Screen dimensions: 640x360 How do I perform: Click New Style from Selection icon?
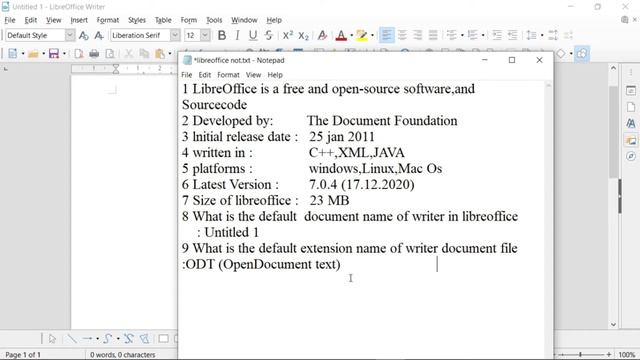point(99,36)
